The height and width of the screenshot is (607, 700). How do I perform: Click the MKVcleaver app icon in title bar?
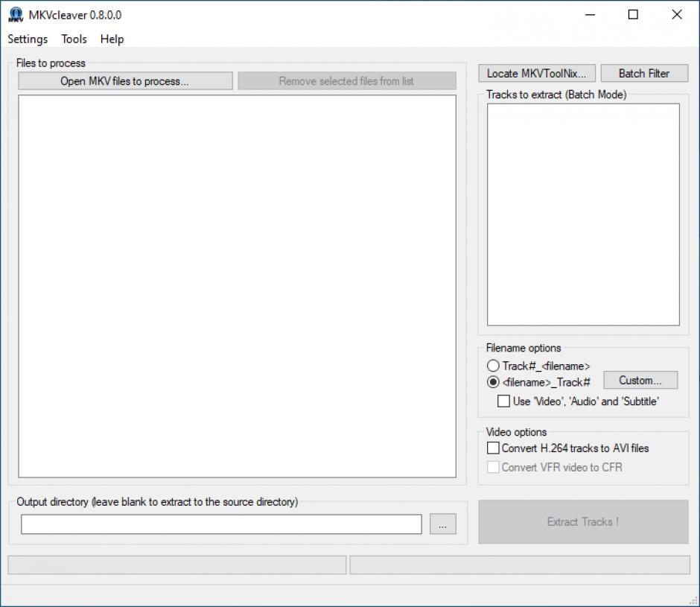tap(16, 15)
